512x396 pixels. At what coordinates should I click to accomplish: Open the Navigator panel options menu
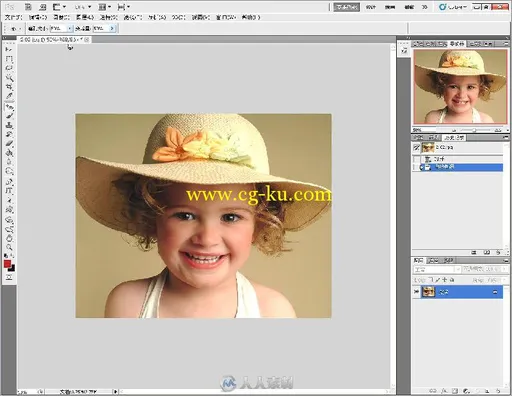pyautogui.click(x=506, y=44)
